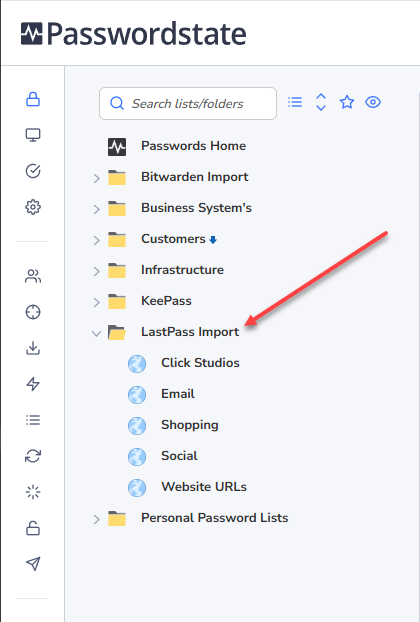
Task: Expand the Business System's folder chevron
Action: 96,209
